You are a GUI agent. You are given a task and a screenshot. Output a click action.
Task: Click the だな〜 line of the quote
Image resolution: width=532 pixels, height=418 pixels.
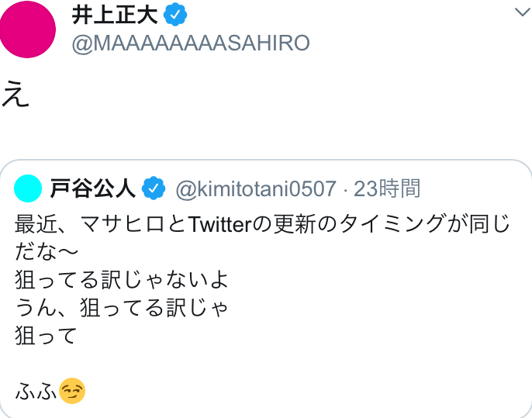pyautogui.click(x=47, y=252)
